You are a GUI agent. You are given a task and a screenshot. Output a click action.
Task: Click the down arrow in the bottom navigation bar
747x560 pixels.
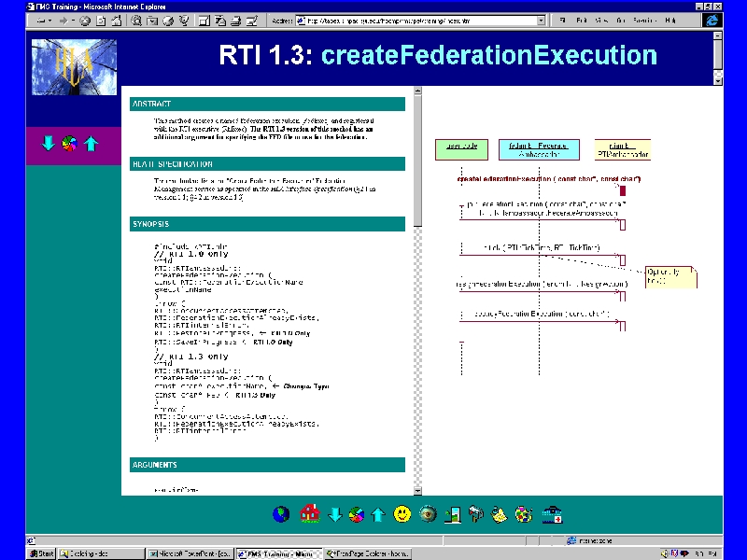point(335,514)
